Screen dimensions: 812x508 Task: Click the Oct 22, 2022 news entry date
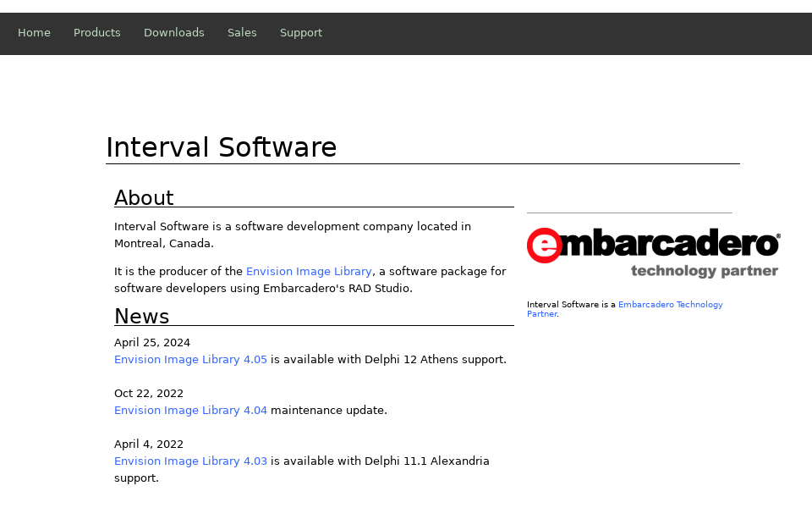tap(149, 393)
